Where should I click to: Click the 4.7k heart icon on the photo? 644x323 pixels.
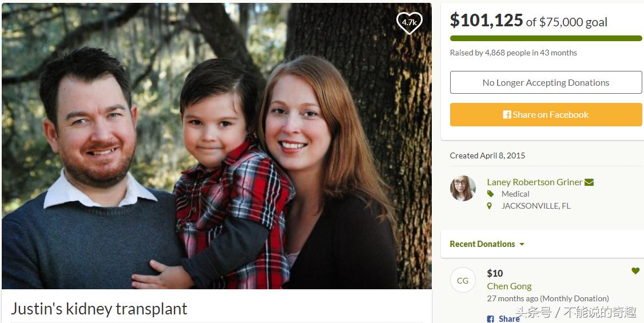point(409,23)
